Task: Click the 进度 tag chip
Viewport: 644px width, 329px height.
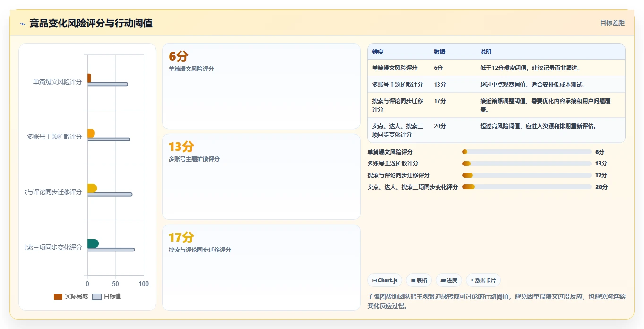Action: (x=449, y=280)
